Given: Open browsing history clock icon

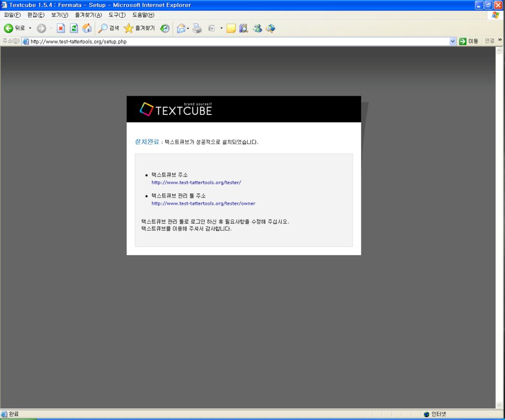Looking at the screenshot, I should point(165,28).
